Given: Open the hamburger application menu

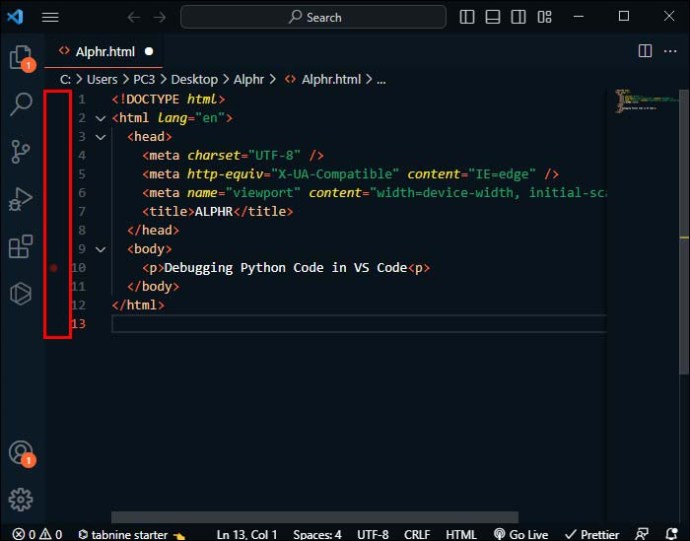Looking at the screenshot, I should [50, 17].
